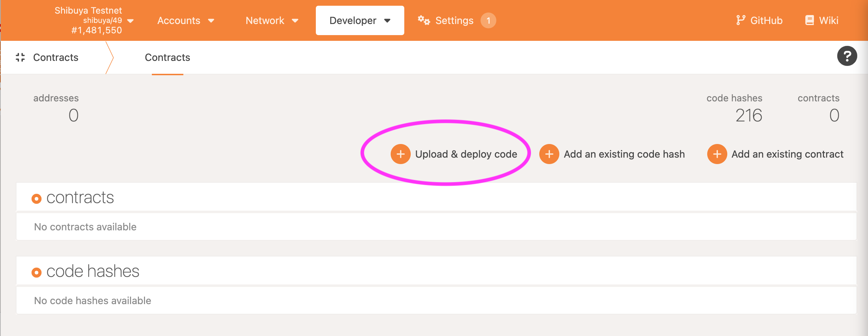Viewport: 868px width, 336px height.
Task: Click the Settings notification badge showing 1
Action: [x=488, y=20]
